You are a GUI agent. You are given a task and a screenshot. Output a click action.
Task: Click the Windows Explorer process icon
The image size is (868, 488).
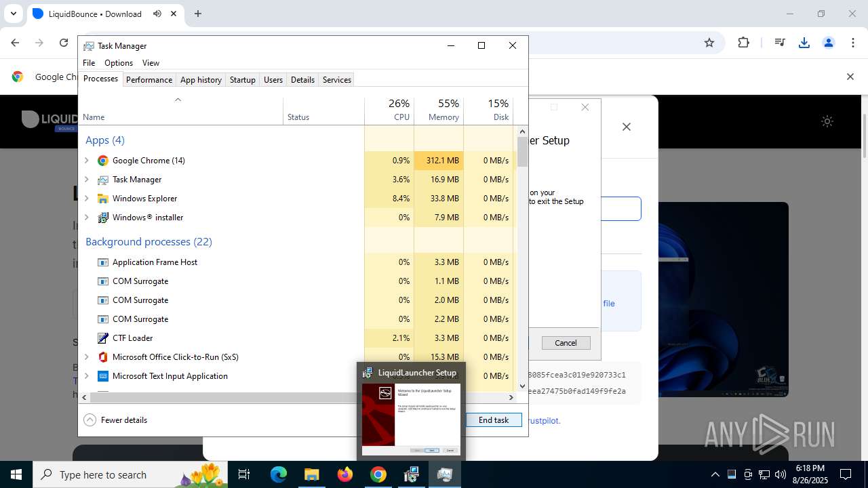coord(103,199)
